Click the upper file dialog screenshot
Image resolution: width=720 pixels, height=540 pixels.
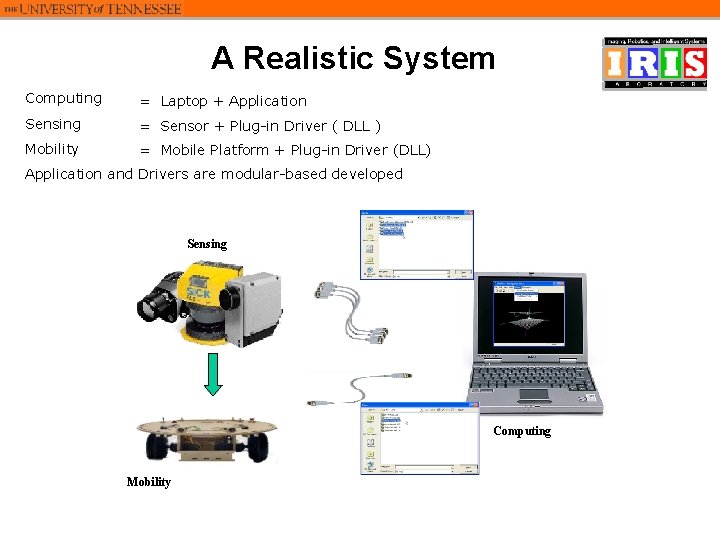pyautogui.click(x=417, y=245)
